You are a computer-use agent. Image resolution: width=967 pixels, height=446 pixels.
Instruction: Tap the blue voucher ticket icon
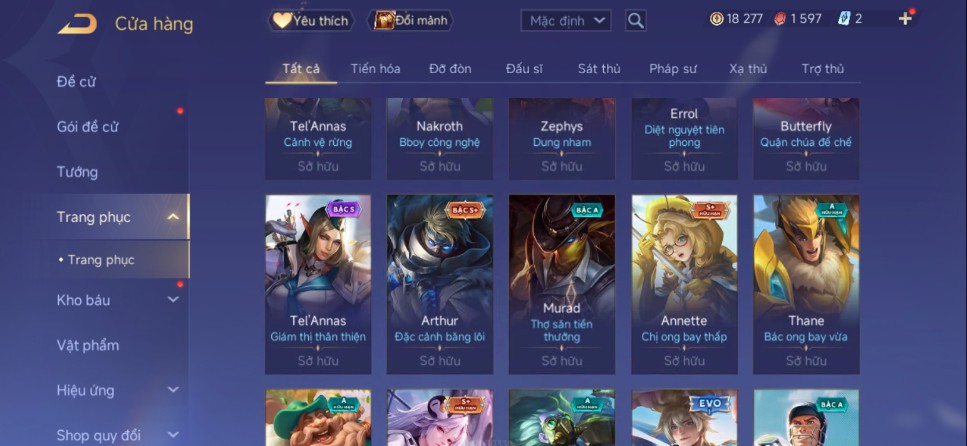pos(844,19)
